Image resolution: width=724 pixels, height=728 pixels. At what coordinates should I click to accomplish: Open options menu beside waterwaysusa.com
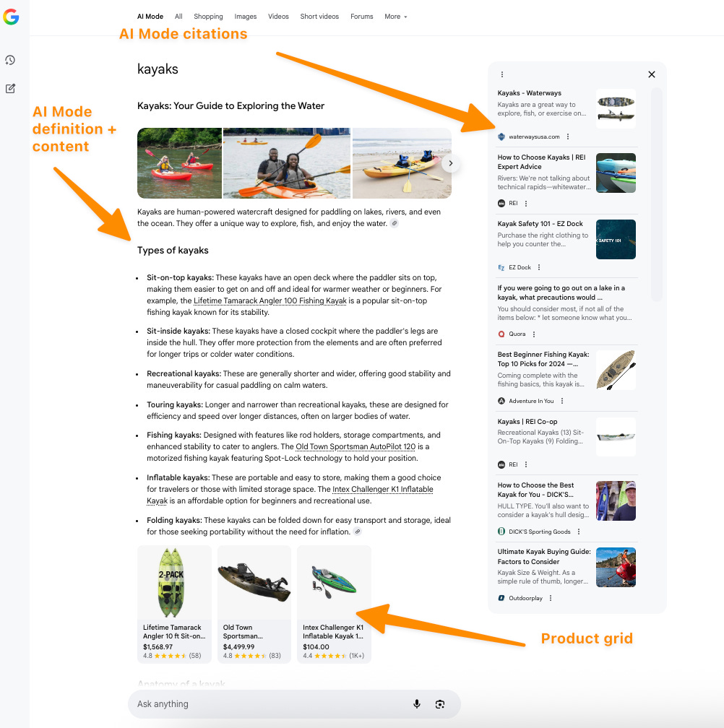point(567,136)
